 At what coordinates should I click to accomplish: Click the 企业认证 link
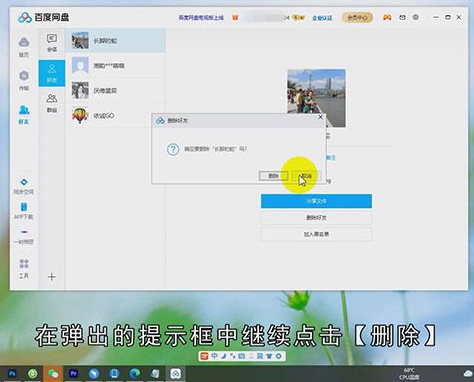point(322,18)
